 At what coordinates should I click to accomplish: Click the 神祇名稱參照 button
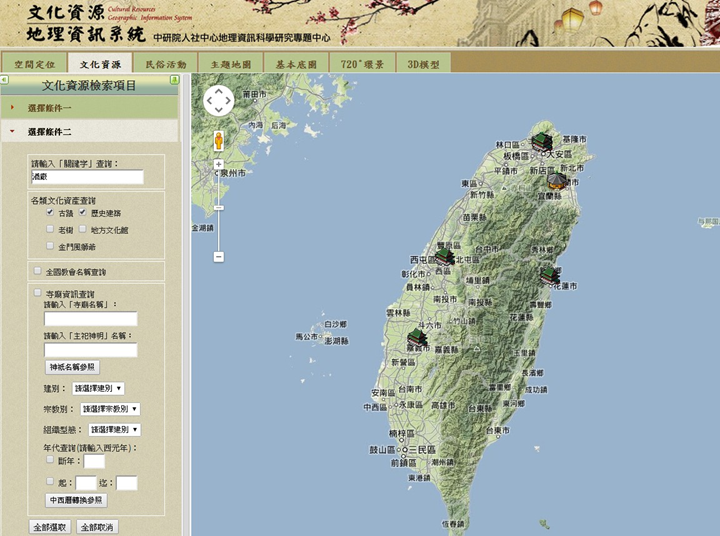coord(73,367)
